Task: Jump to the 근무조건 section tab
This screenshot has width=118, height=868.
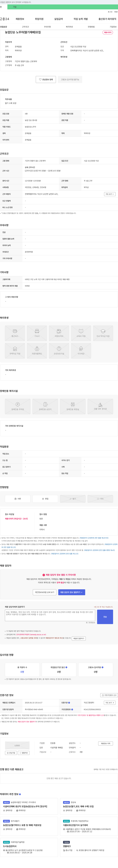Action: pos(26,27)
